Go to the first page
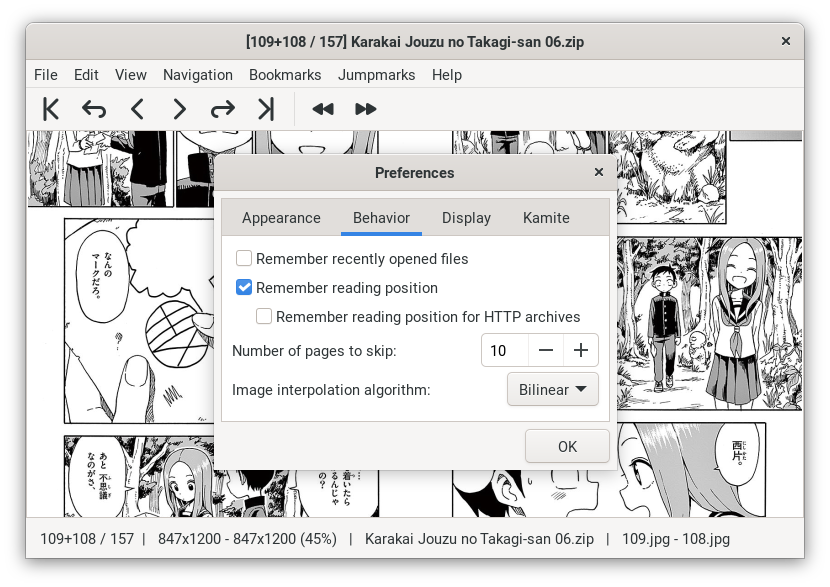This screenshot has height=587, width=830. coord(51,110)
